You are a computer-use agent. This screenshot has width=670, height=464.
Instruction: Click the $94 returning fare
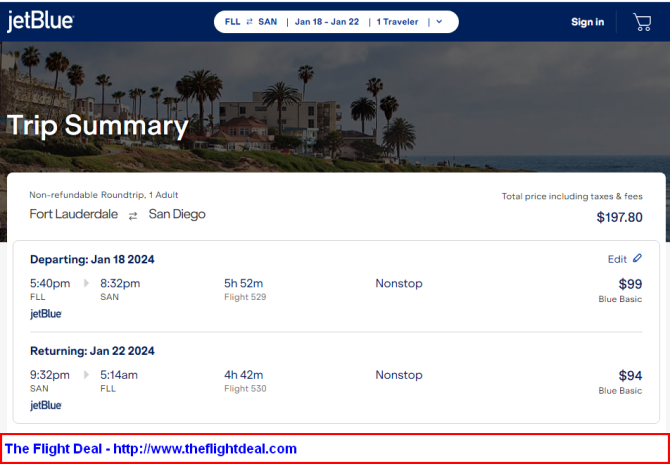pyautogui.click(x=630, y=376)
